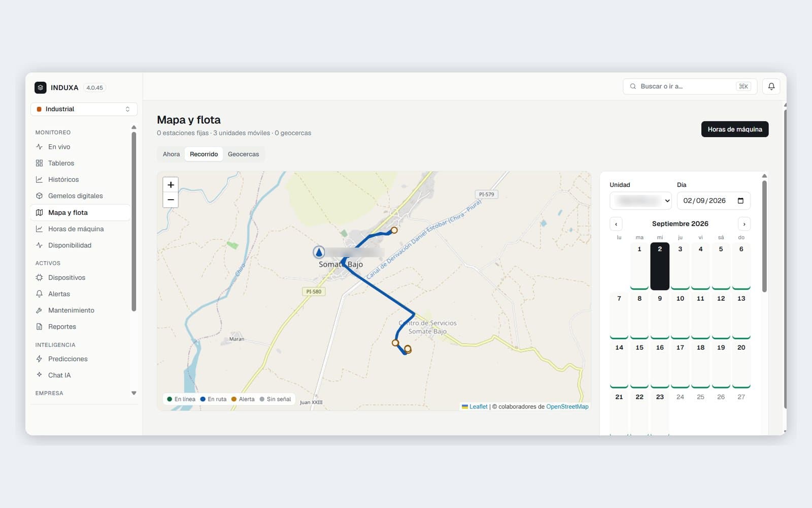Open the Leaflet link
Viewport: 812px width, 508px height.
pyautogui.click(x=478, y=406)
